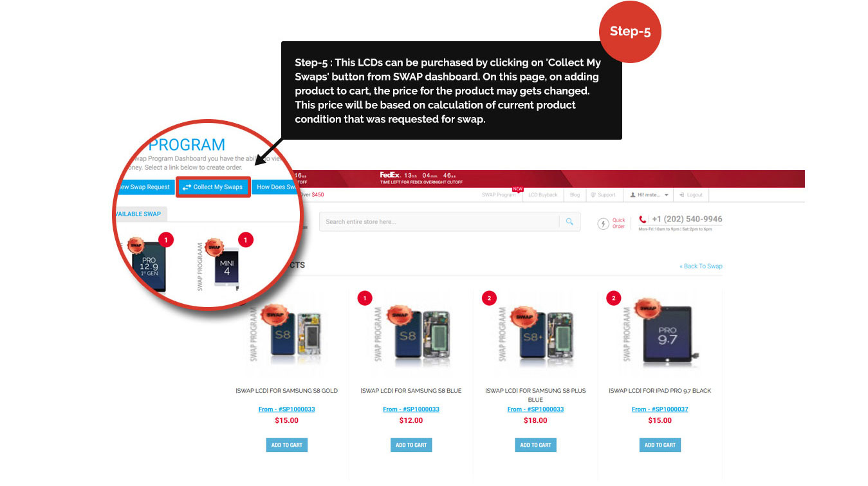The image size is (868, 486).
Task: Click the red count badge on S8 Blue
Action: tap(365, 298)
